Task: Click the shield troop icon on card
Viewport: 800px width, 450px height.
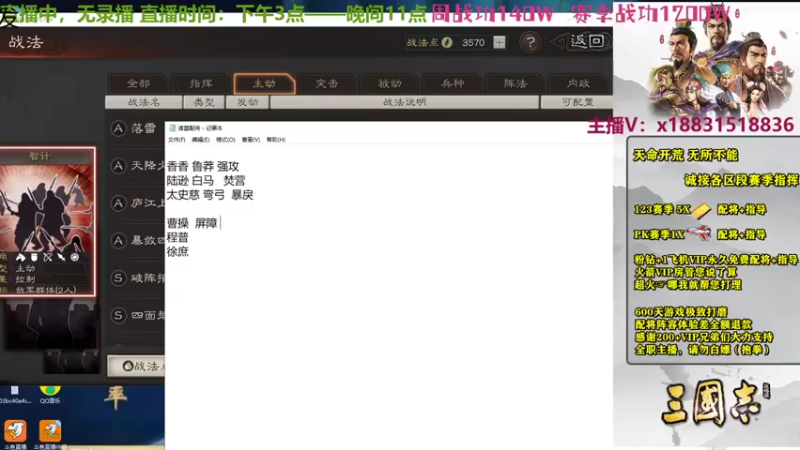Action: pyautogui.click(x=34, y=257)
